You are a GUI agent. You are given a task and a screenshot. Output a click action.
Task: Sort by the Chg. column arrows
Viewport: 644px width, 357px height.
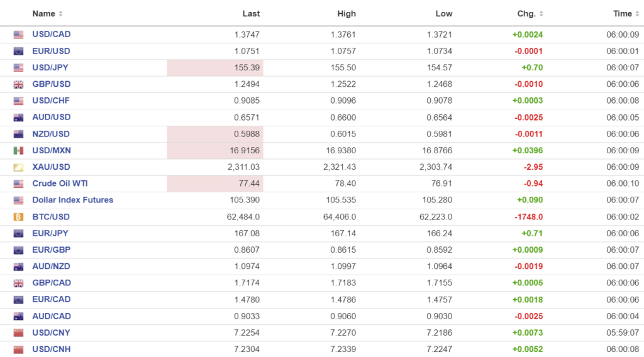click(541, 14)
